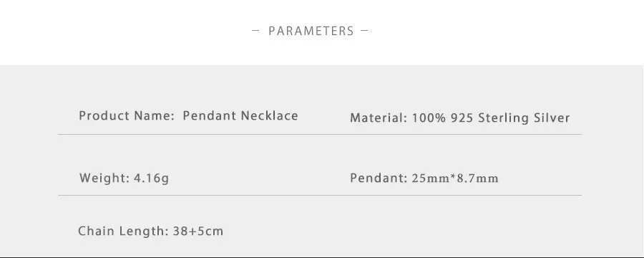Select the "25mm*8.7mm" pendant size value
The width and height of the screenshot is (644, 258).
coord(455,178)
